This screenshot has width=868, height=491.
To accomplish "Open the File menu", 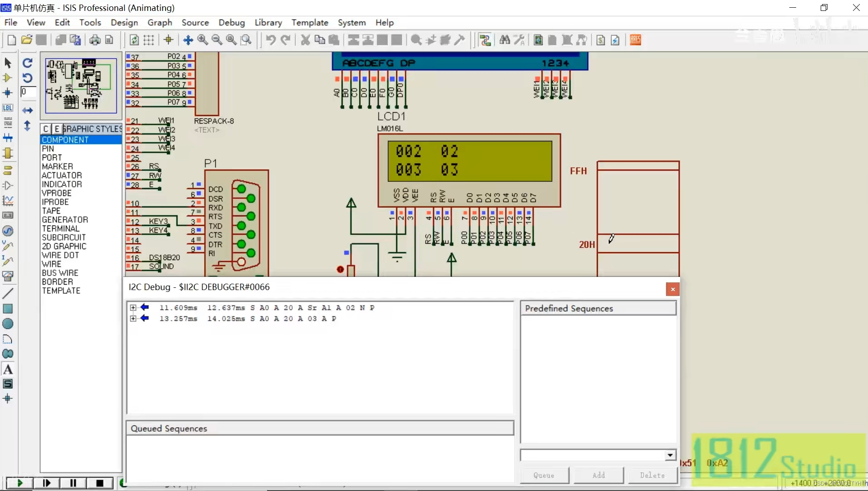I will click(x=11, y=22).
